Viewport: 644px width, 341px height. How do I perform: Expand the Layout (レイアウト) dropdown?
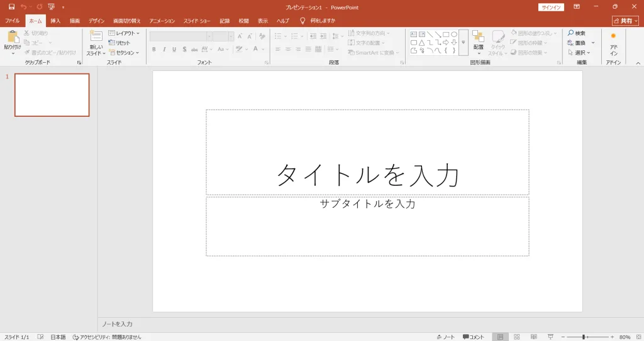[124, 33]
